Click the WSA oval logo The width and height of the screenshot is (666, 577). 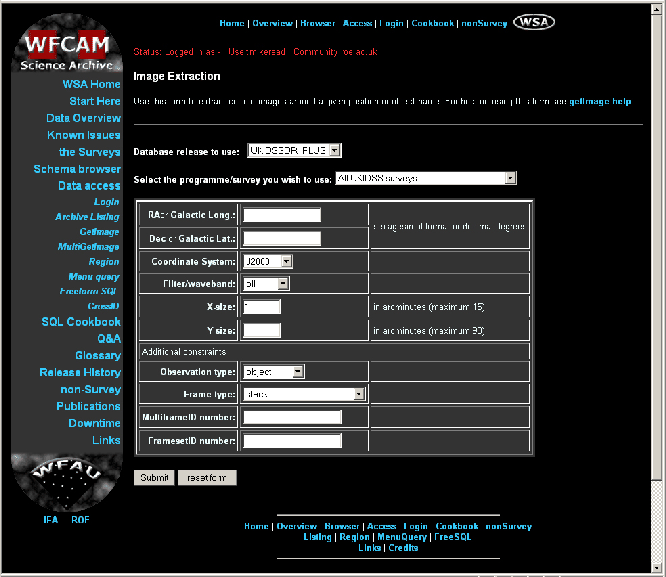533,22
